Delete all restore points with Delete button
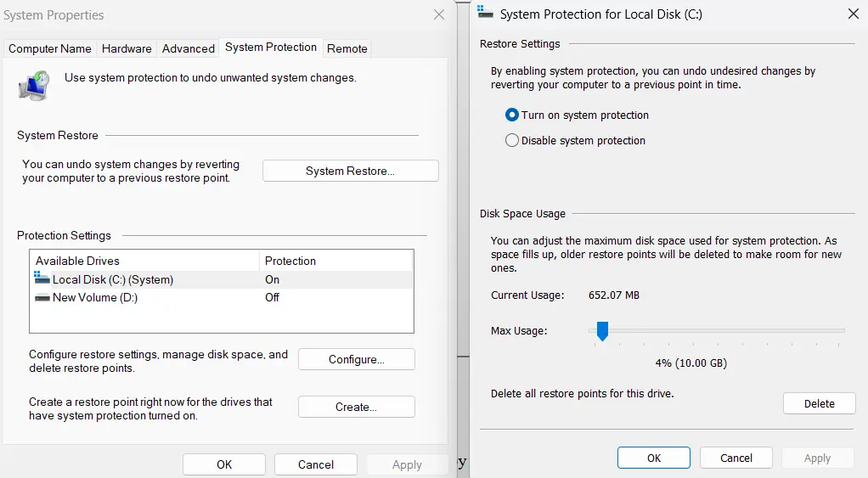Viewport: 868px width, 478px height. (x=820, y=404)
